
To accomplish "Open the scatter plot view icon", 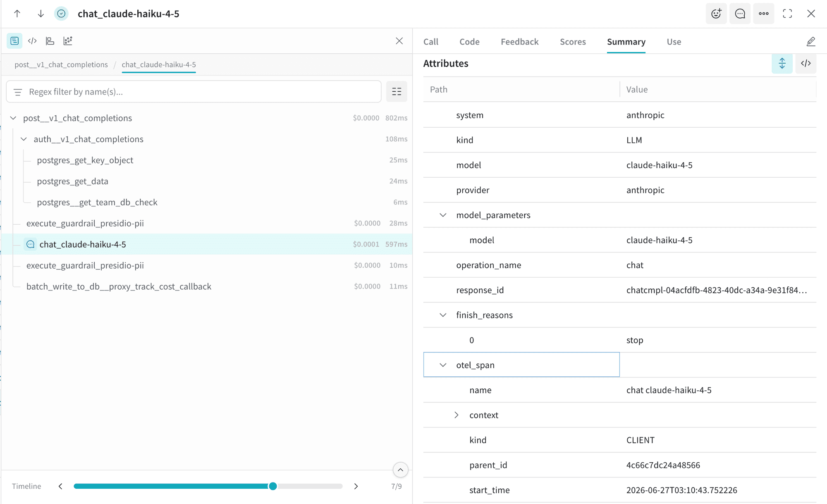I will coord(68,41).
